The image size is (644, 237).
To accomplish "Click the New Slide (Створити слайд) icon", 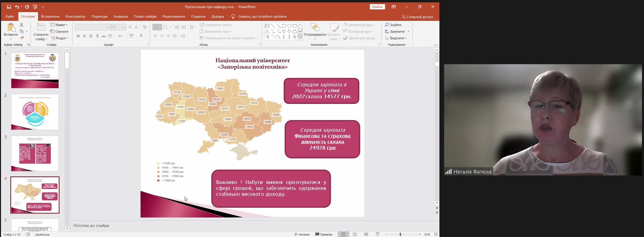I will [x=41, y=28].
